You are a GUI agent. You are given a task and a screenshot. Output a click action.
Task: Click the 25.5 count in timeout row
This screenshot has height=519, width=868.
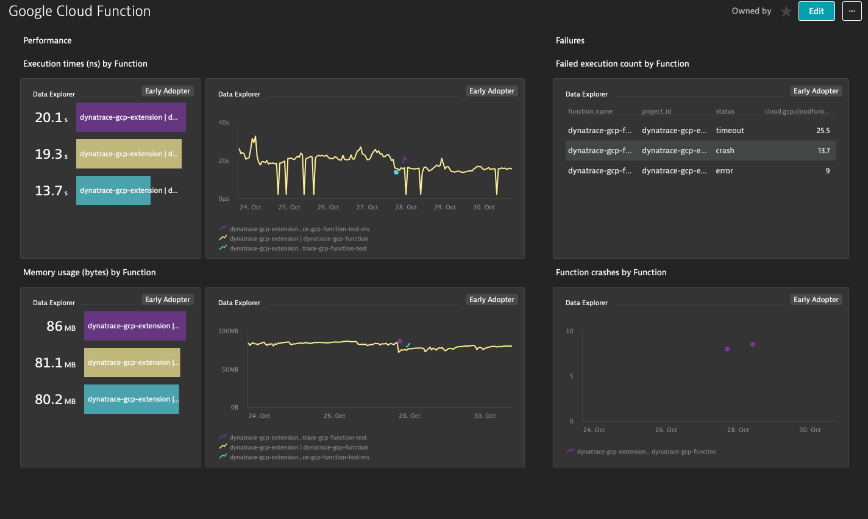coord(823,131)
